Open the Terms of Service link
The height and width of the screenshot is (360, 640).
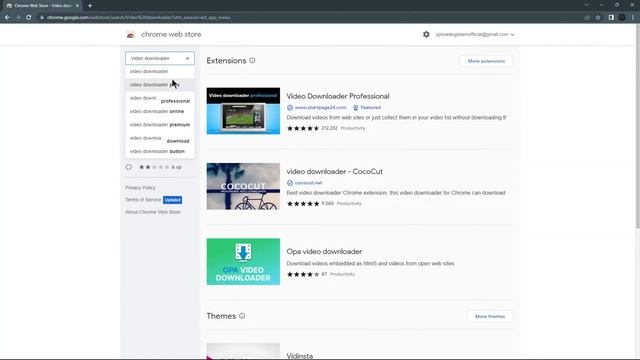[143, 200]
